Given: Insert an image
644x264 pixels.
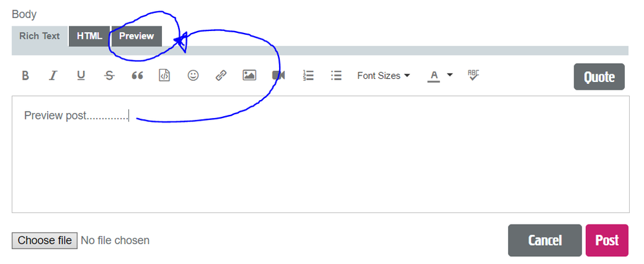Looking at the screenshot, I should 249,76.
